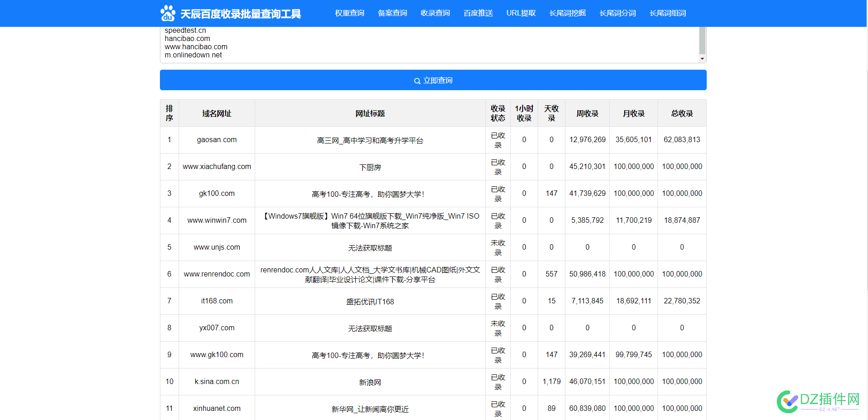The height and width of the screenshot is (420, 868).
Task: Select the www.winwin7.com domain cell
Action: (217, 220)
